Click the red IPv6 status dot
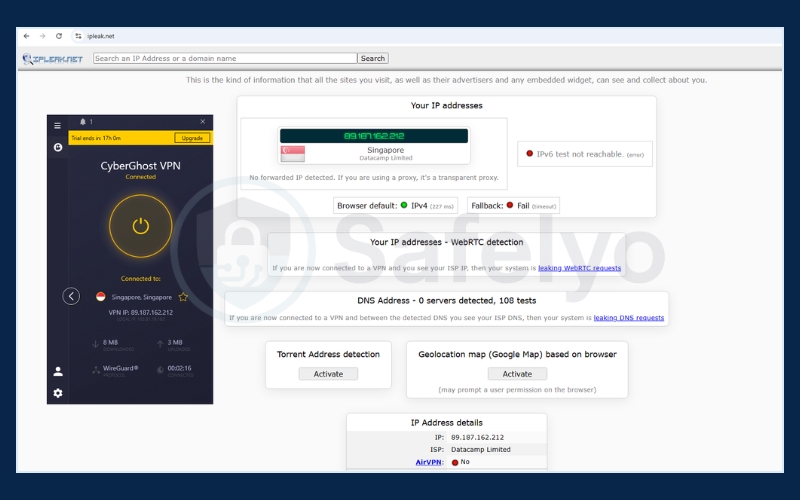 (530, 153)
